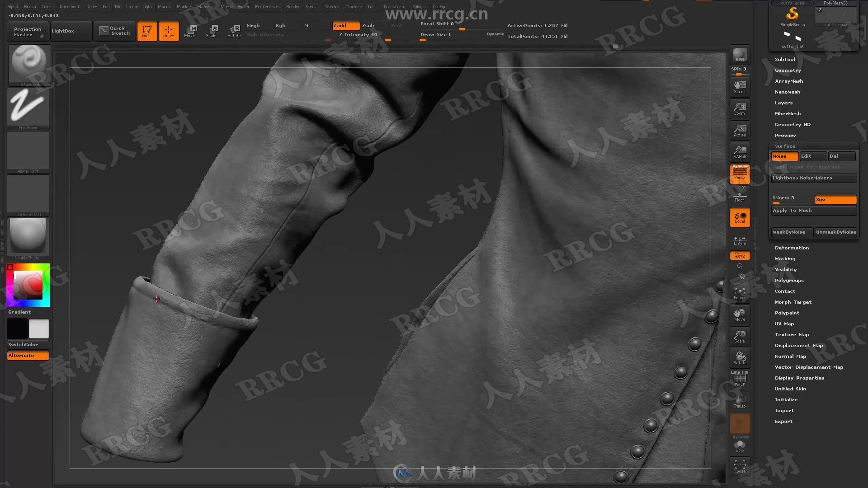Click the Edit brush mode button
This screenshot has width=868, height=488.
pyautogui.click(x=146, y=31)
